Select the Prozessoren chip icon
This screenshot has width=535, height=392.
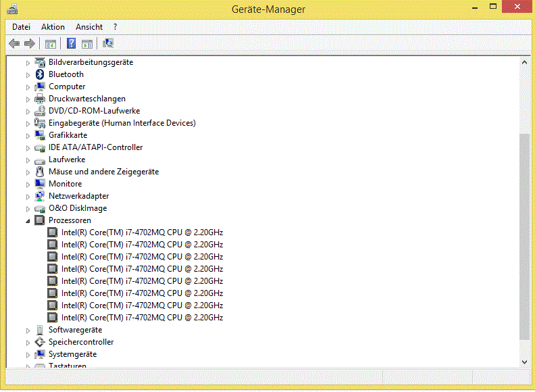point(40,220)
